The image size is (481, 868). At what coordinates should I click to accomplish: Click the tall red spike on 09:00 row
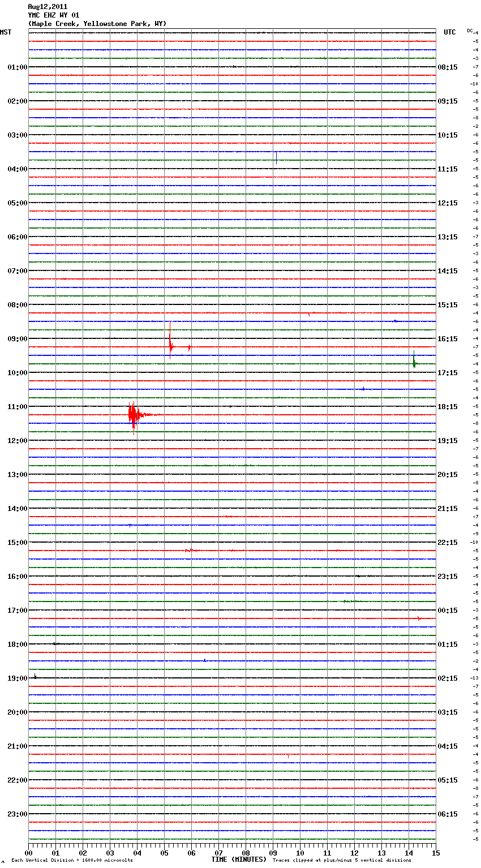[x=170, y=341]
